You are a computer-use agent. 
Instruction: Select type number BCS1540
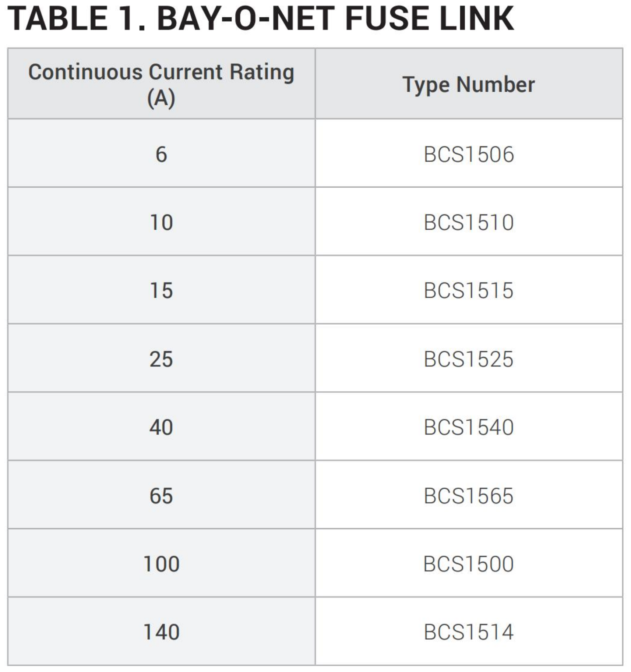pyautogui.click(x=468, y=427)
